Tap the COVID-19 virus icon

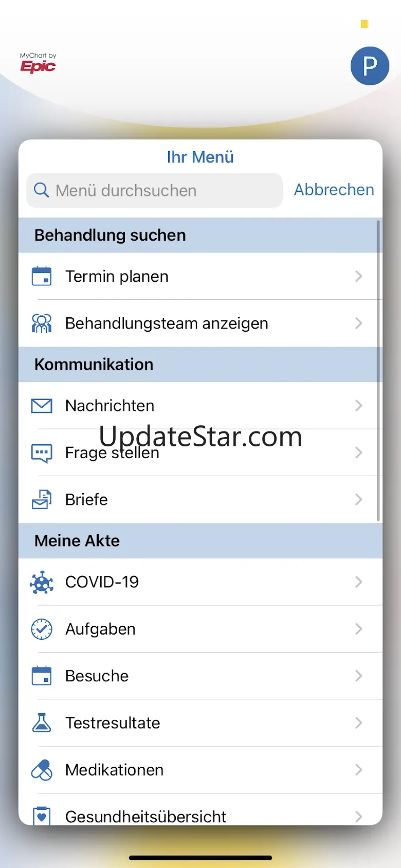click(42, 582)
